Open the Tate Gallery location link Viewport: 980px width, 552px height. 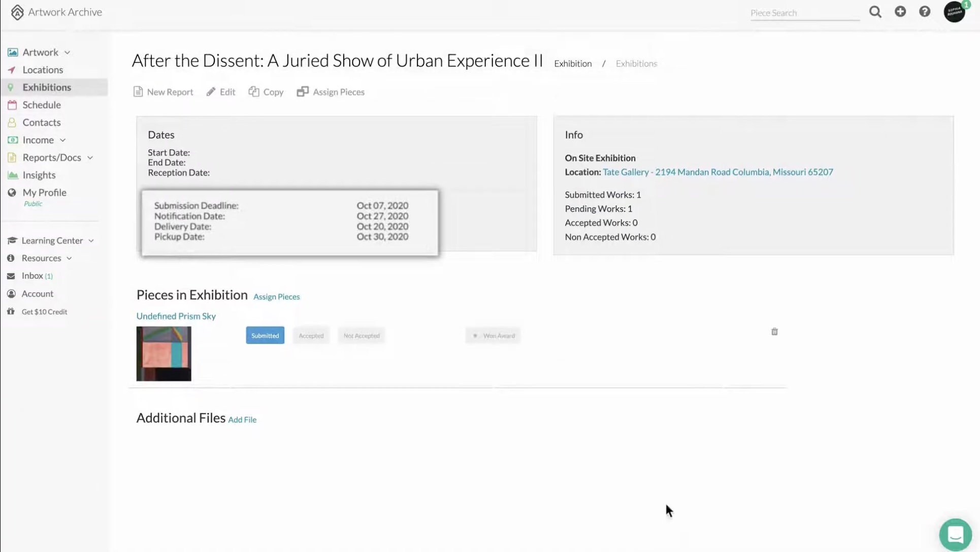717,172
